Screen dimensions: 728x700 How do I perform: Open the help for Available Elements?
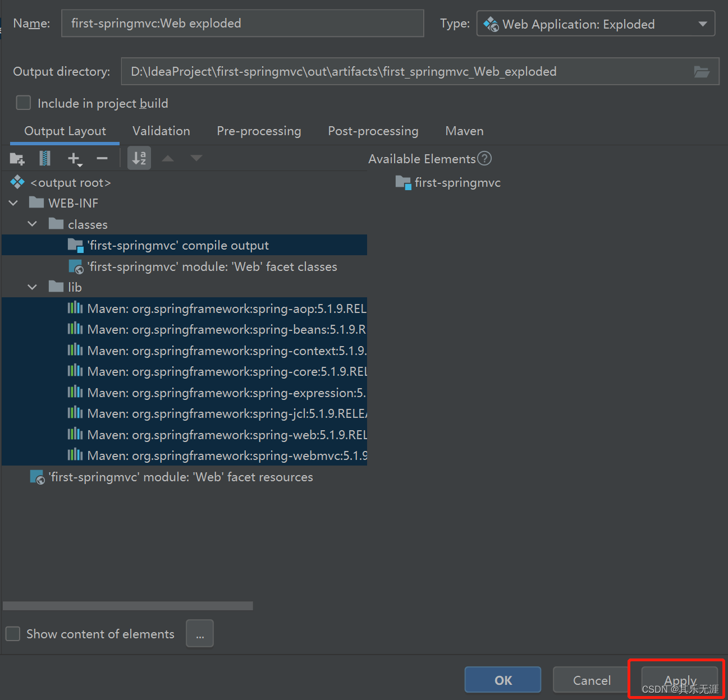pyautogui.click(x=484, y=159)
